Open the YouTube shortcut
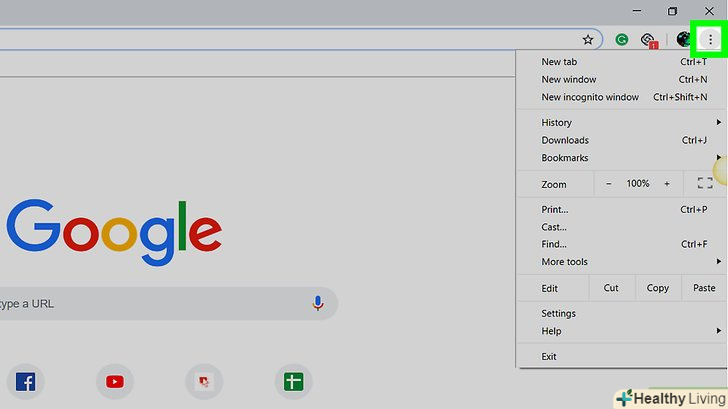This screenshot has width=728, height=409. (115, 382)
